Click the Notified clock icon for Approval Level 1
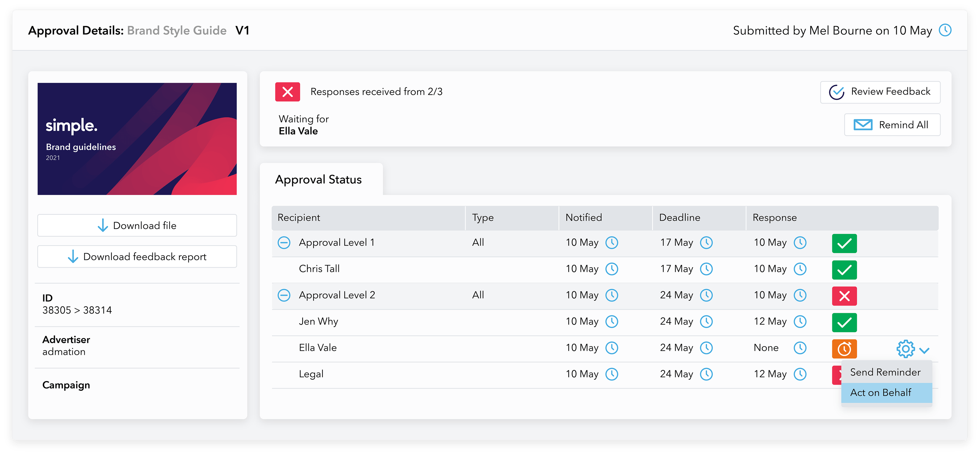Viewport: 980px width, 455px height. 612,242
